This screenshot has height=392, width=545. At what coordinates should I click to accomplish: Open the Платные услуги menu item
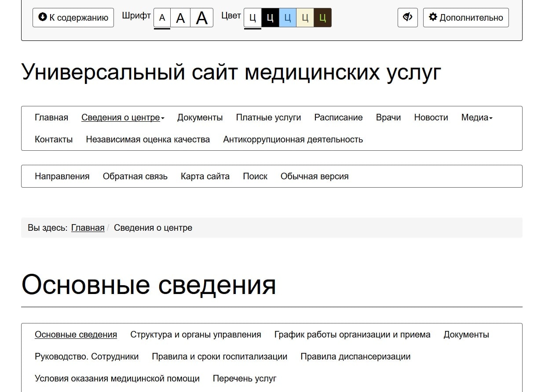point(268,117)
